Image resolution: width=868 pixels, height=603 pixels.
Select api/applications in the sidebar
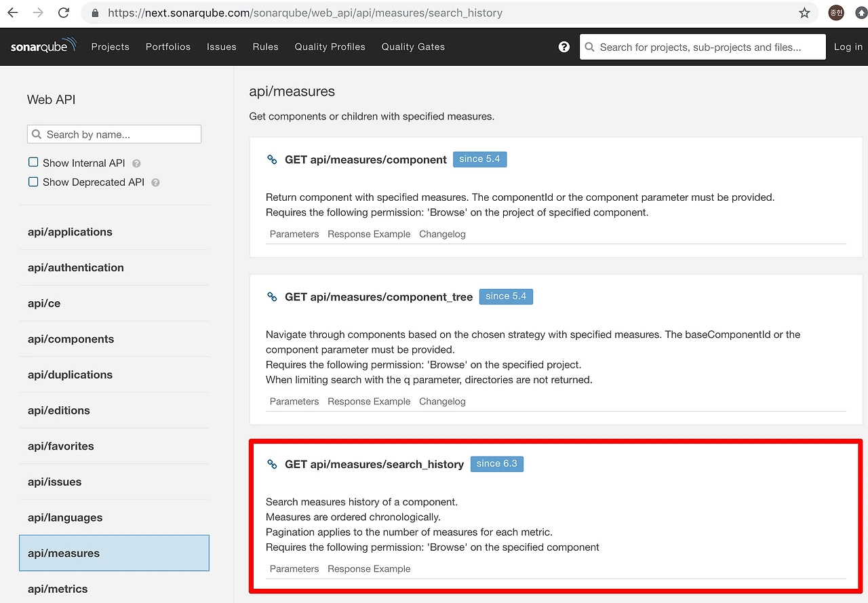point(114,232)
